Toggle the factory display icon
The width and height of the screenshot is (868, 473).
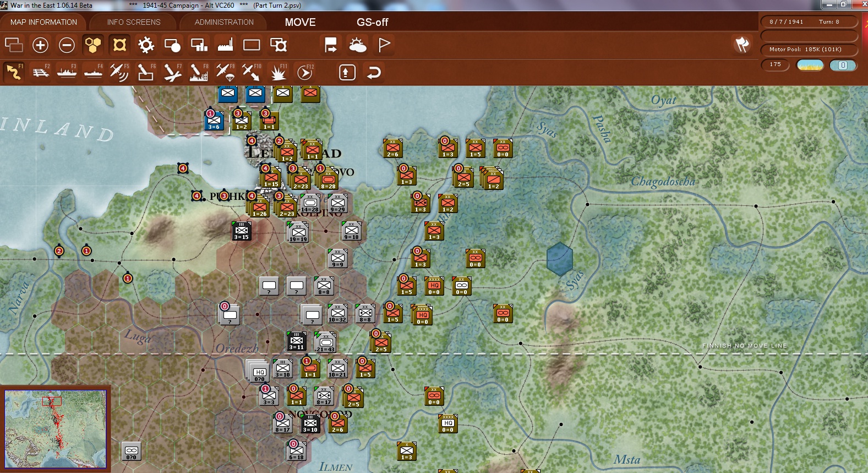225,45
